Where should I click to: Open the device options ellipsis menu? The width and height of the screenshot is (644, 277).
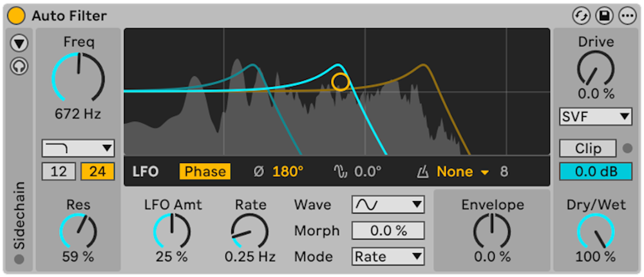pos(627,16)
